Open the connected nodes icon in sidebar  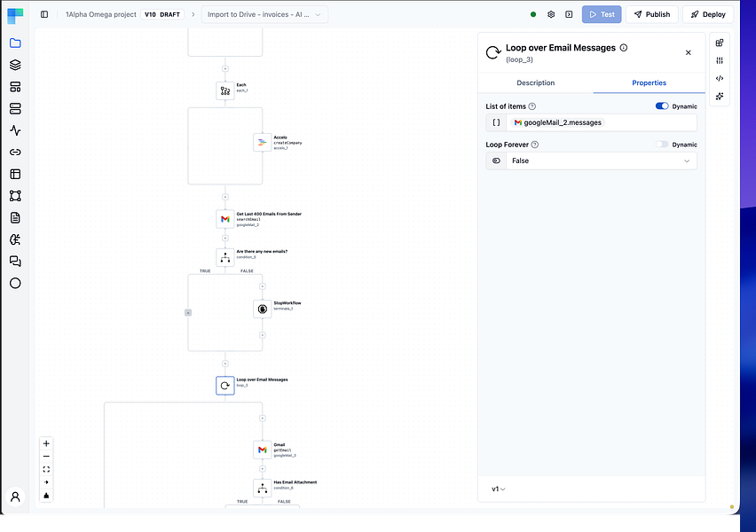pos(15,196)
